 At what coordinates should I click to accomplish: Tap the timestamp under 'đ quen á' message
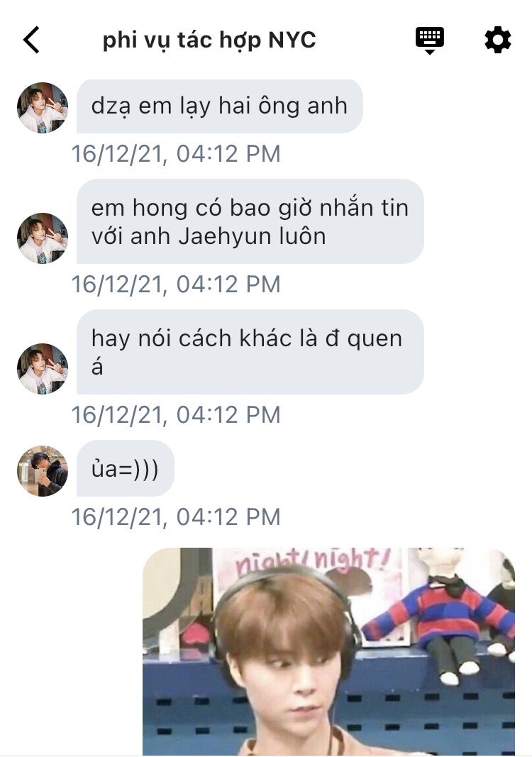coord(176,415)
